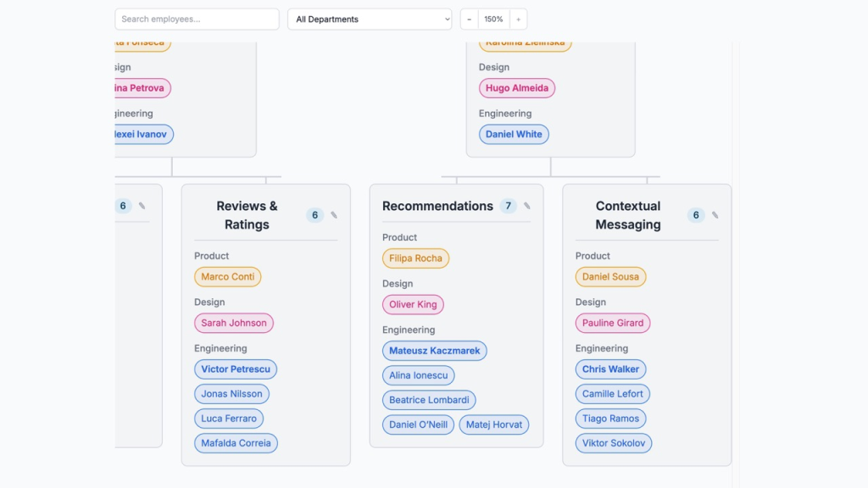Open Sarah Johnson's design chip
This screenshot has width=868, height=488.
point(233,323)
